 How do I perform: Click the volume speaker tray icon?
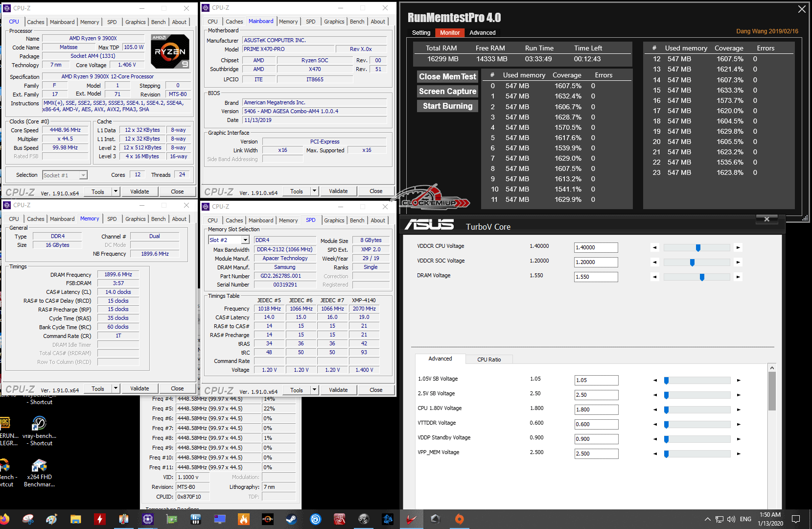(731, 519)
